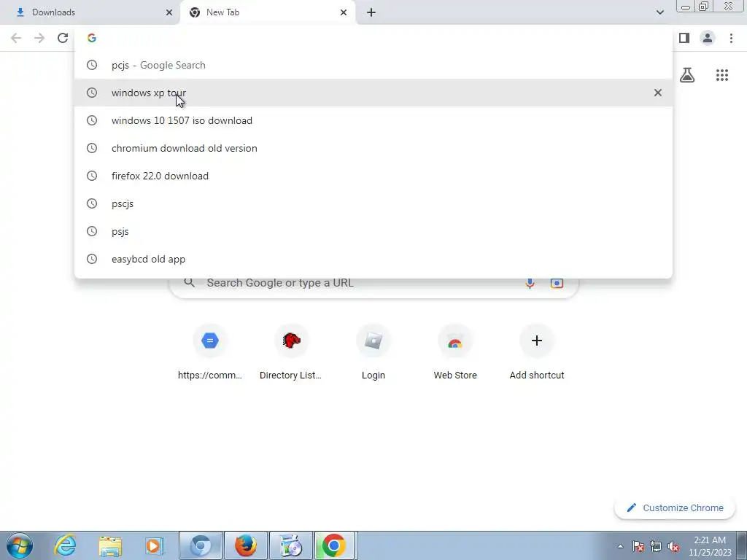This screenshot has height=560, width=747.
Task: Open Windows Explorer from taskbar
Action: tap(110, 545)
